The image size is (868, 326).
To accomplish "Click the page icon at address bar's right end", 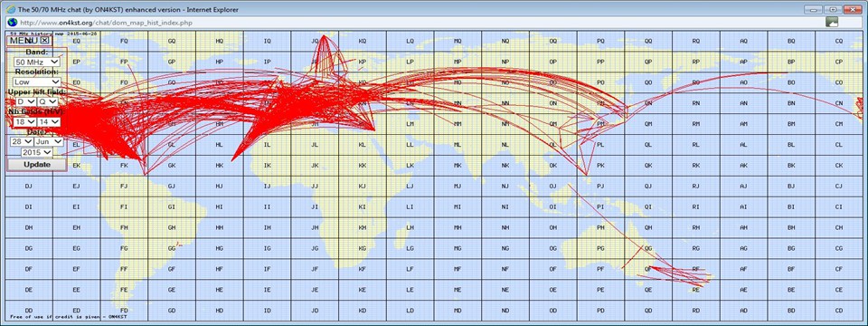I will [832, 22].
